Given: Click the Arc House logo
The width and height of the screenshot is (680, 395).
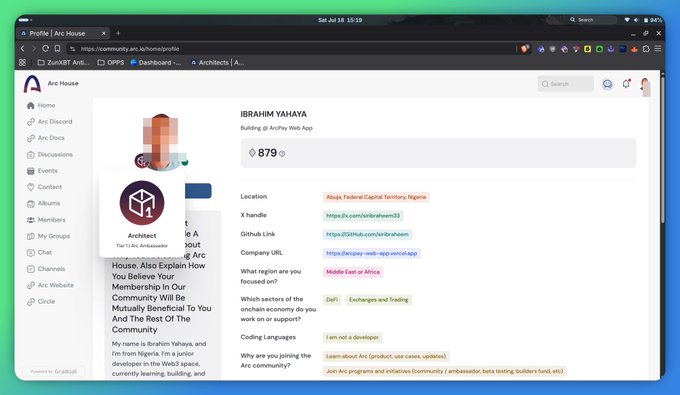Looking at the screenshot, I should 33,84.
